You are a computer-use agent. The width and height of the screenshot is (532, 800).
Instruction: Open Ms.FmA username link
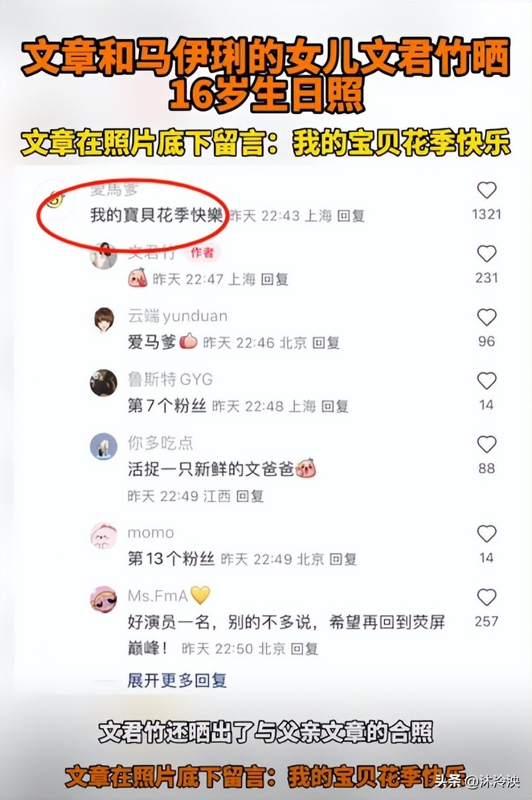(158, 595)
